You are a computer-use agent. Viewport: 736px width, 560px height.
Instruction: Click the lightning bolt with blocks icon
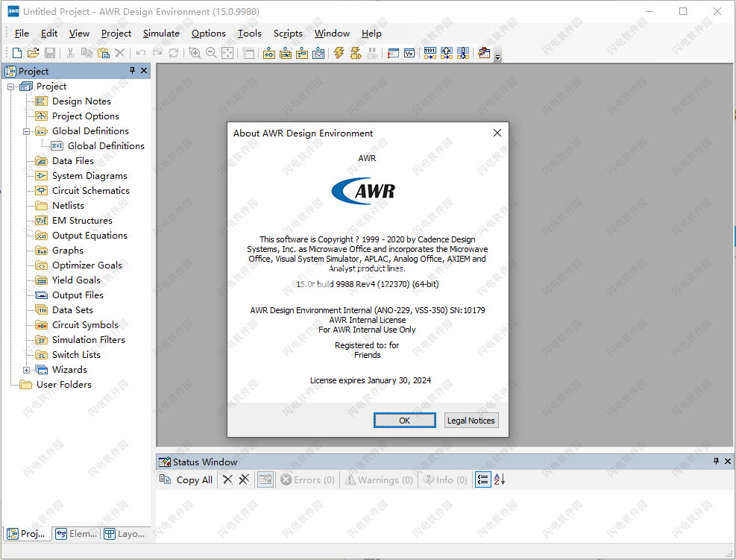click(x=356, y=53)
